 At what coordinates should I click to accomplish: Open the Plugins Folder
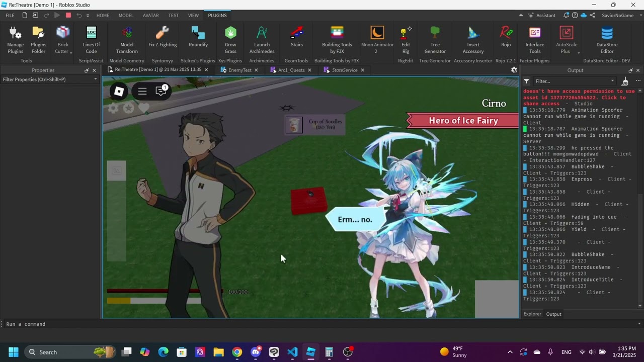point(38,40)
